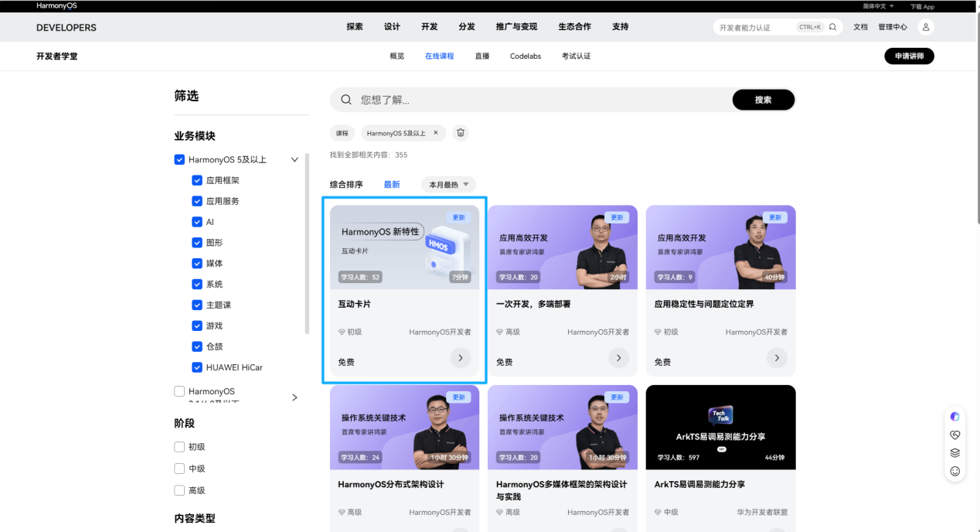The image size is (980, 532).
Task: Open the 文档 link
Action: coord(861,27)
